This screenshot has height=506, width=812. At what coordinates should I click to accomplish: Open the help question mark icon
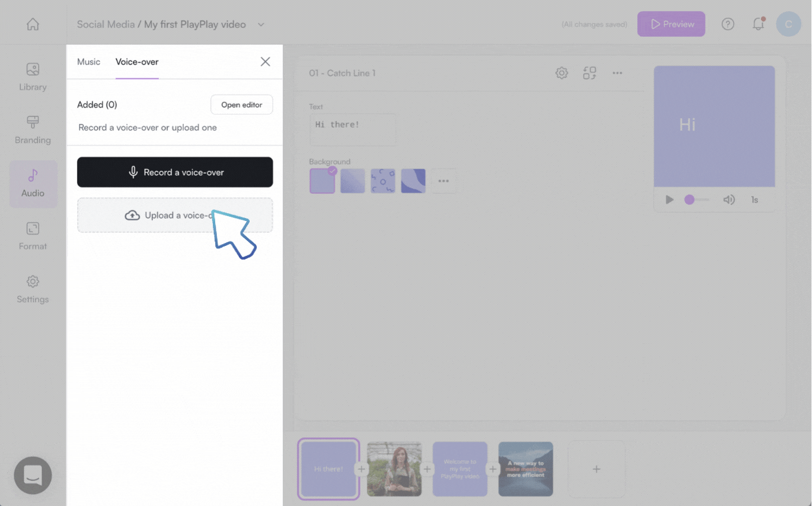point(728,24)
